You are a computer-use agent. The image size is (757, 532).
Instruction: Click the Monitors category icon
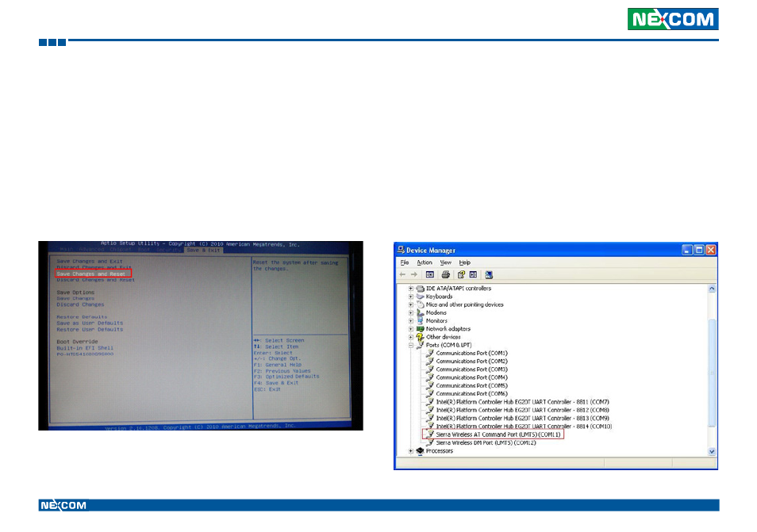click(420, 321)
